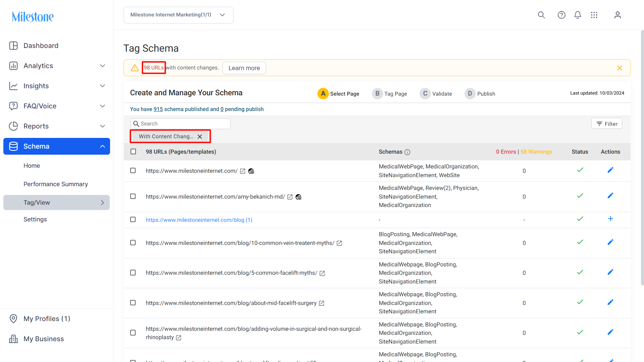Remove the With Content Changes filter chip
The image size is (644, 362).
pos(200,137)
